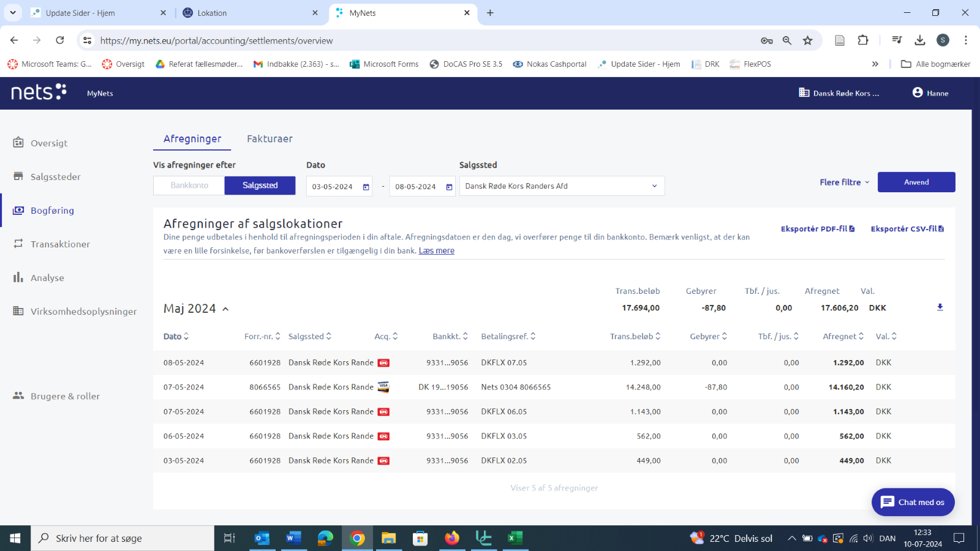Open Oversigt in the sidebar
980x551 pixels.
pyautogui.click(x=40, y=143)
